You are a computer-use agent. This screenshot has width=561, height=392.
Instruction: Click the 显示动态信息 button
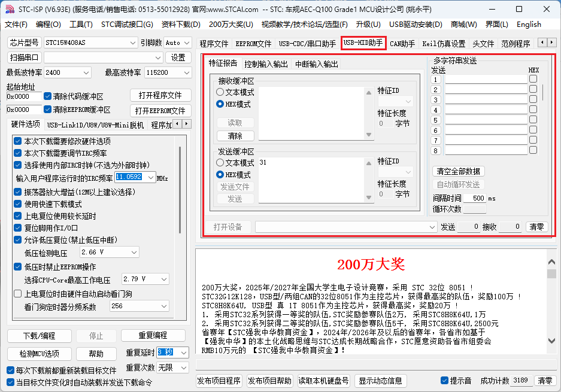[x=380, y=381]
